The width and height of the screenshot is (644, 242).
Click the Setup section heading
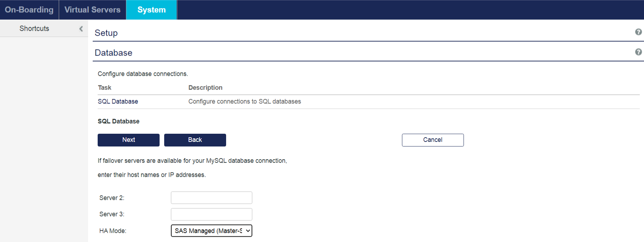click(106, 33)
